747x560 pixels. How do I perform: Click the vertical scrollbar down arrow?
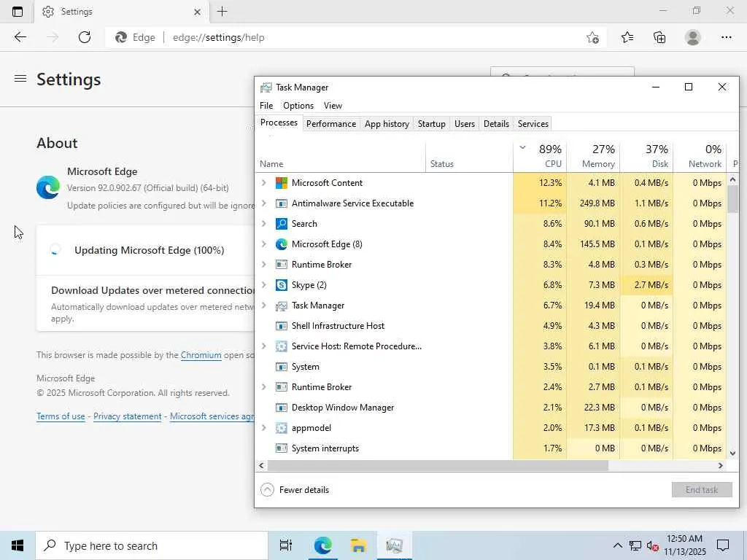[x=732, y=454]
